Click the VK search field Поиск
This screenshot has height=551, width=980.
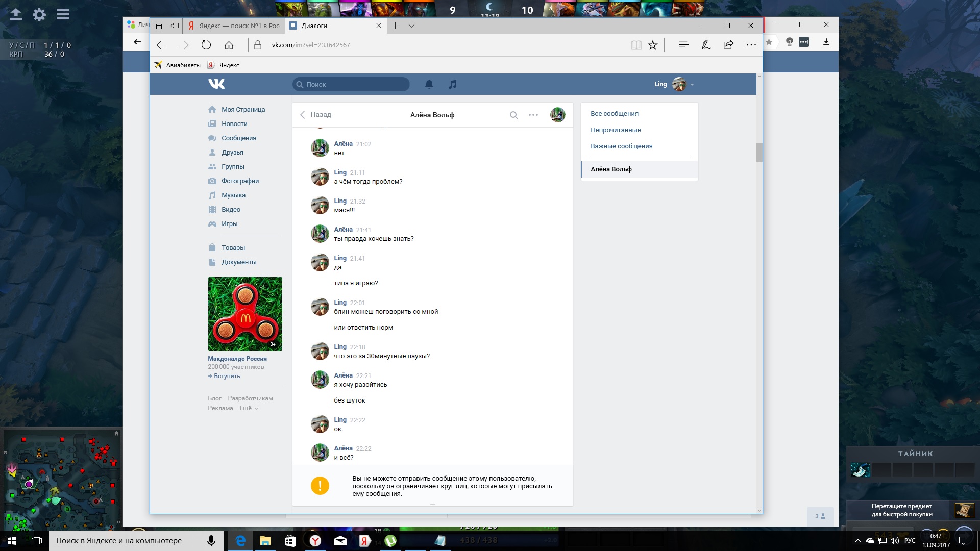click(x=351, y=84)
